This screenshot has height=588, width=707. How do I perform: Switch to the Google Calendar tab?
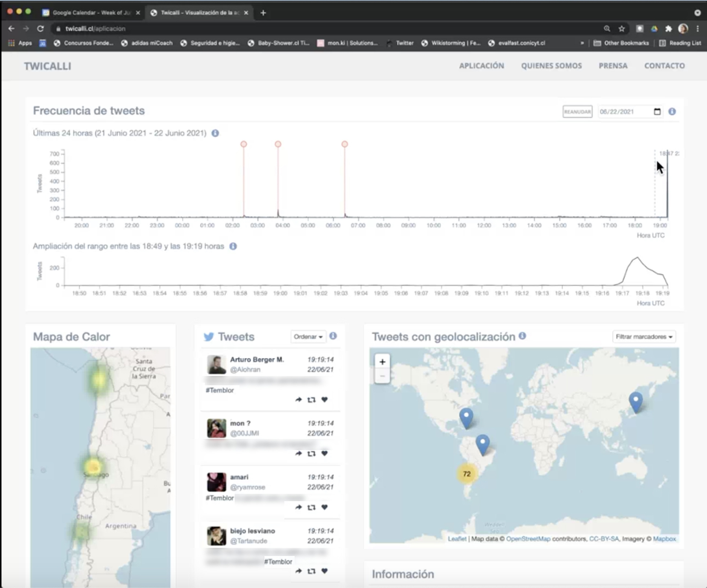pyautogui.click(x=90, y=13)
